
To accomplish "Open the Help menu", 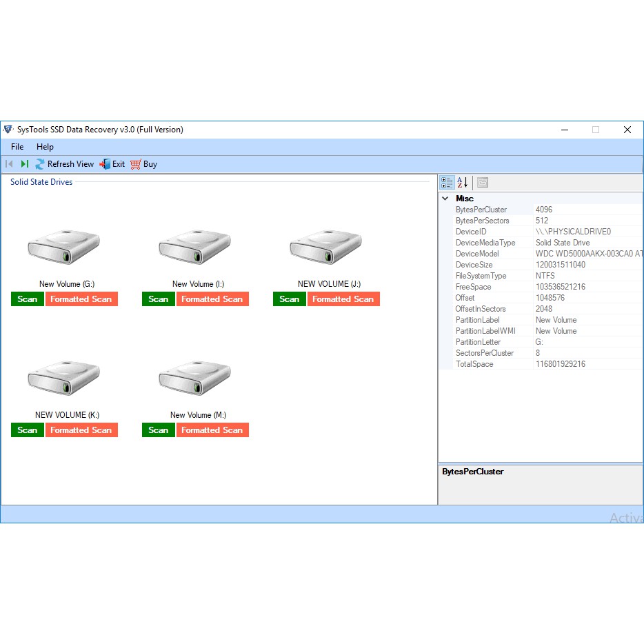I will pos(46,147).
